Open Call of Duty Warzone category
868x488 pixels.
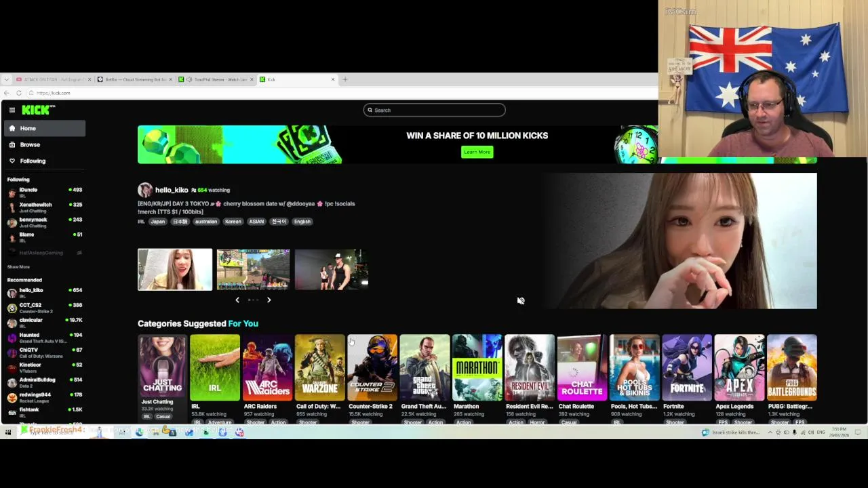click(x=319, y=368)
